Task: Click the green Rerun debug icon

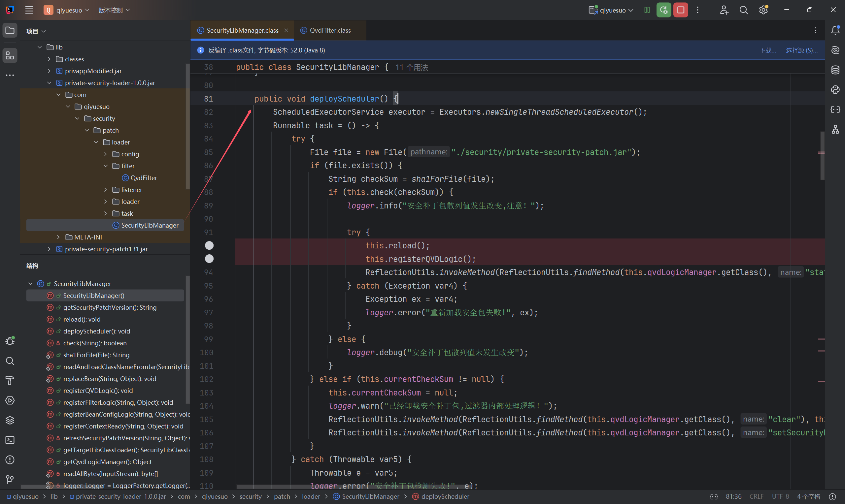Action: click(663, 10)
